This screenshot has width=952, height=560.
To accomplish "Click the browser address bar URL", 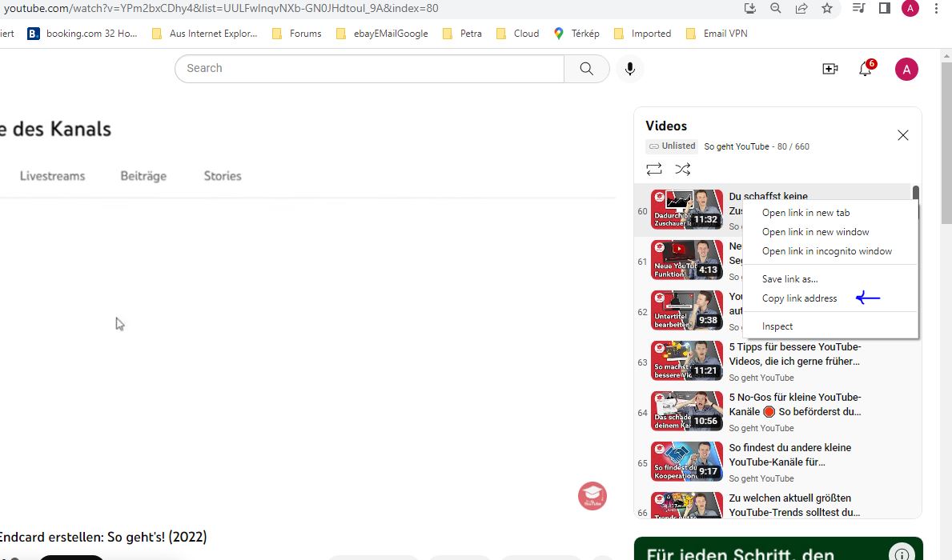I will (x=221, y=9).
